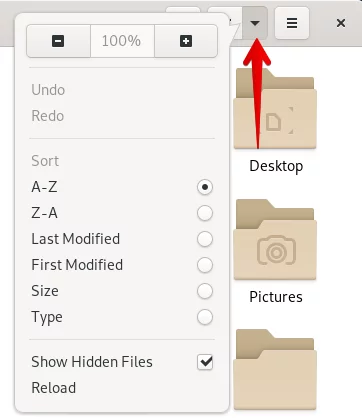362x418 pixels.
Task: Click the zoom out minus icon
Action: coord(58,41)
